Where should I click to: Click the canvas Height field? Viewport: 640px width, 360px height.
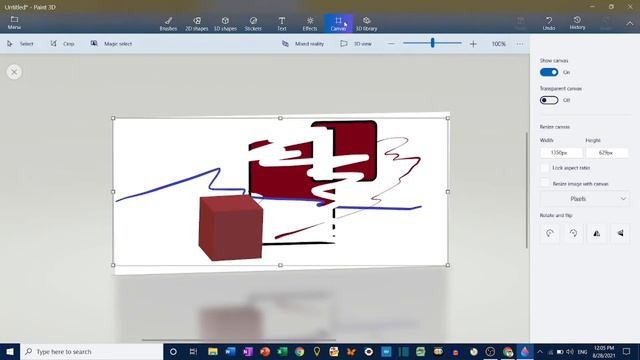coord(607,153)
